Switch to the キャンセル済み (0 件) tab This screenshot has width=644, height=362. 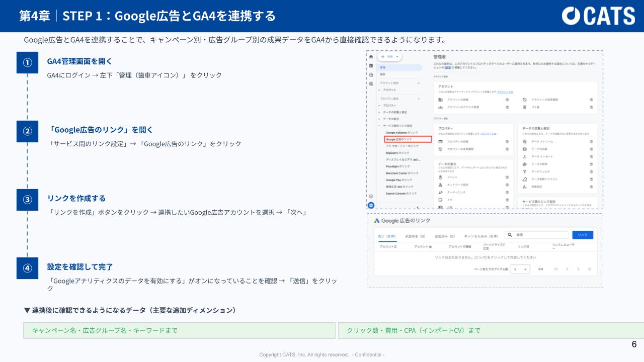click(x=481, y=236)
